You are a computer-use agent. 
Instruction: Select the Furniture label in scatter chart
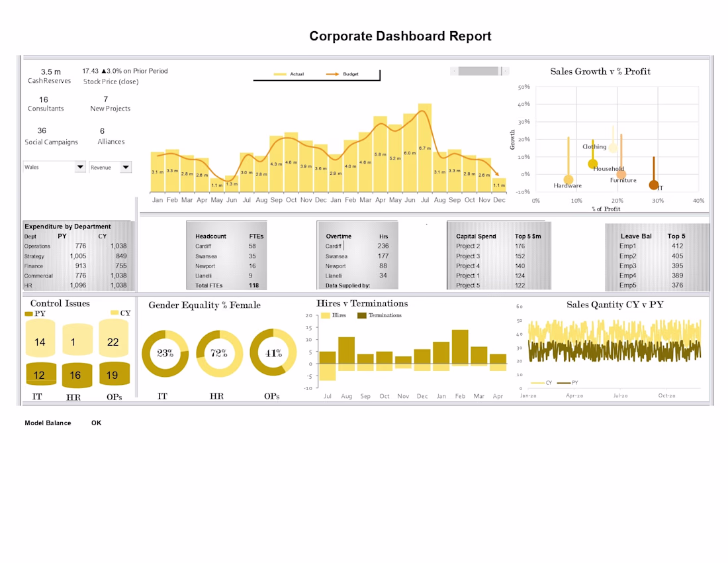pos(623,180)
